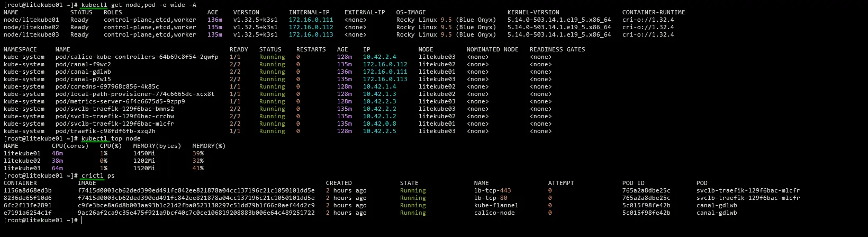Viewport: 868px width, 237px height.
Task: Click pod IP 10.42.1.4
Action: (379, 86)
